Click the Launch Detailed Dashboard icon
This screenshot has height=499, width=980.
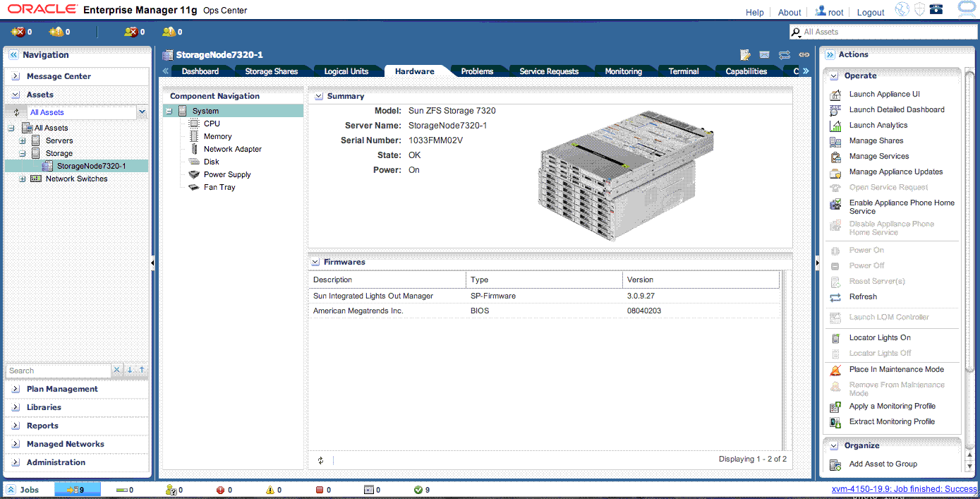835,110
